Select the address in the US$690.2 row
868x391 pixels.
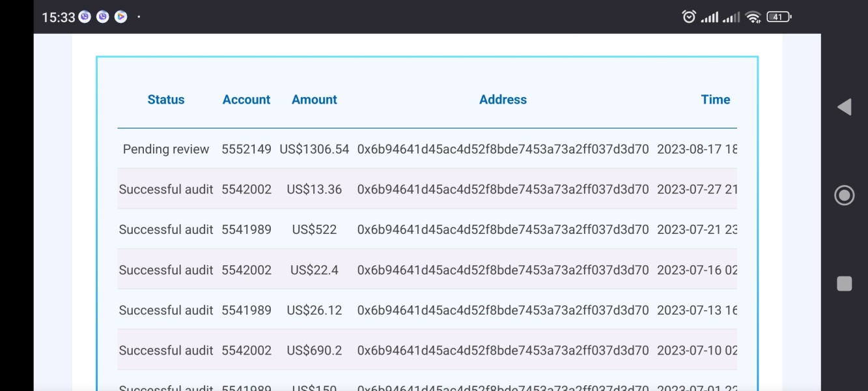coord(503,351)
